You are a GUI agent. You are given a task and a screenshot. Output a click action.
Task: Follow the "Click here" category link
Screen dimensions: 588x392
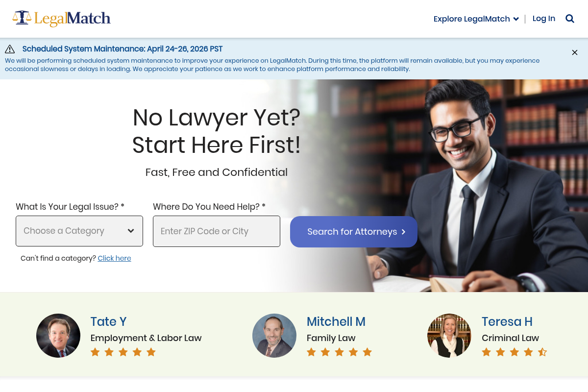point(114,258)
